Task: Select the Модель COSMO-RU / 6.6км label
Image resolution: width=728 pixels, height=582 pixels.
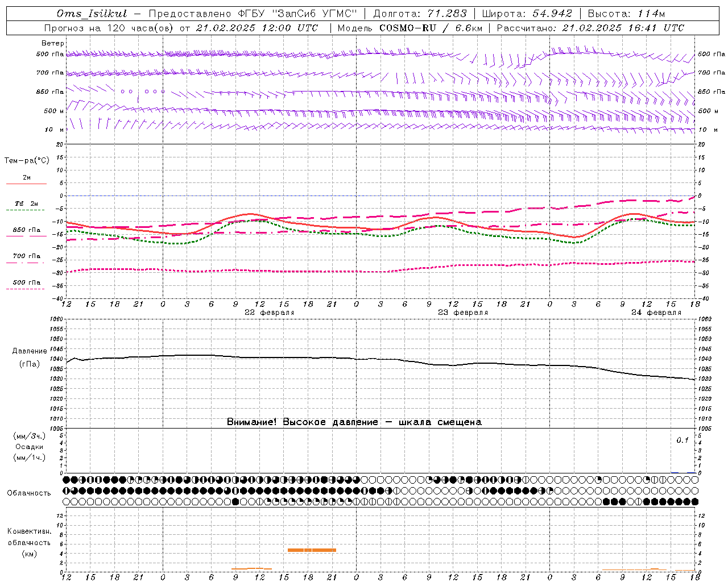Action: point(410,28)
